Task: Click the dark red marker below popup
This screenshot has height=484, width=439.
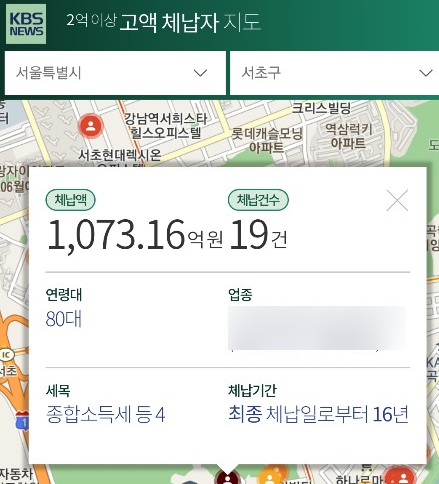Action: [x=228, y=477]
